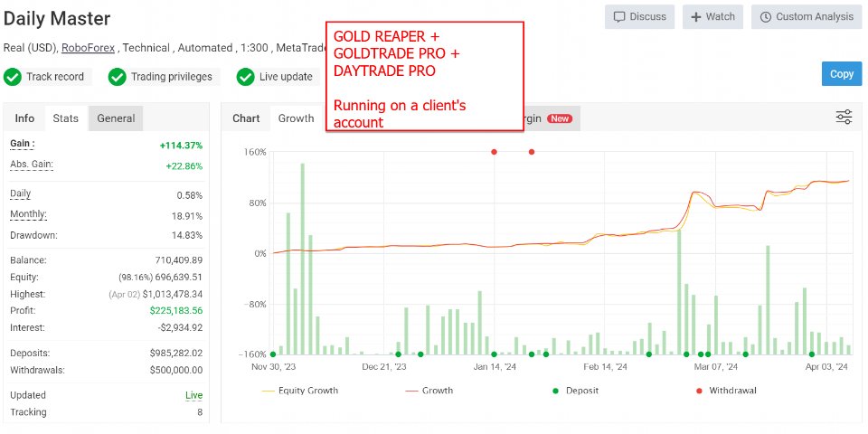This screenshot has width=868, height=434.
Task: Click the Track record green checkmark icon
Action: pyautogui.click(x=12, y=77)
